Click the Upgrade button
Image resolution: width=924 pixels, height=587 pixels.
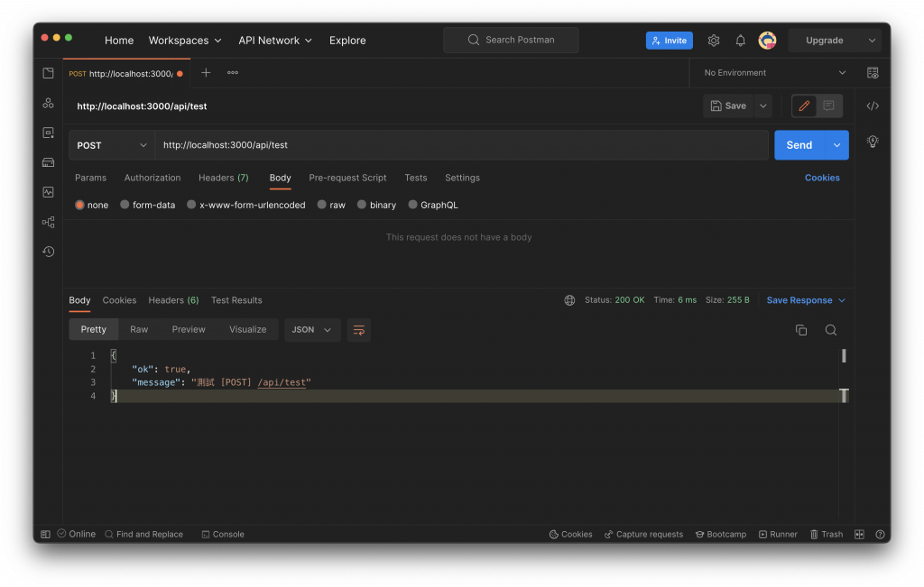[x=825, y=40]
